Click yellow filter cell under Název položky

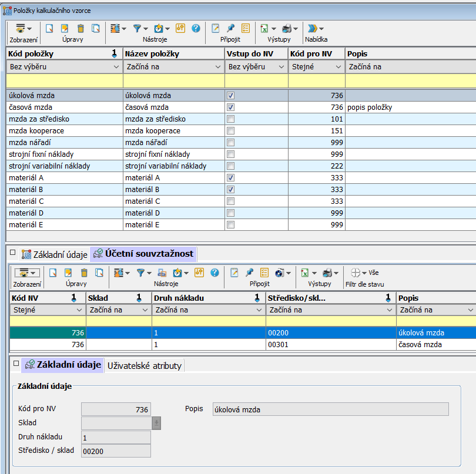click(173, 80)
